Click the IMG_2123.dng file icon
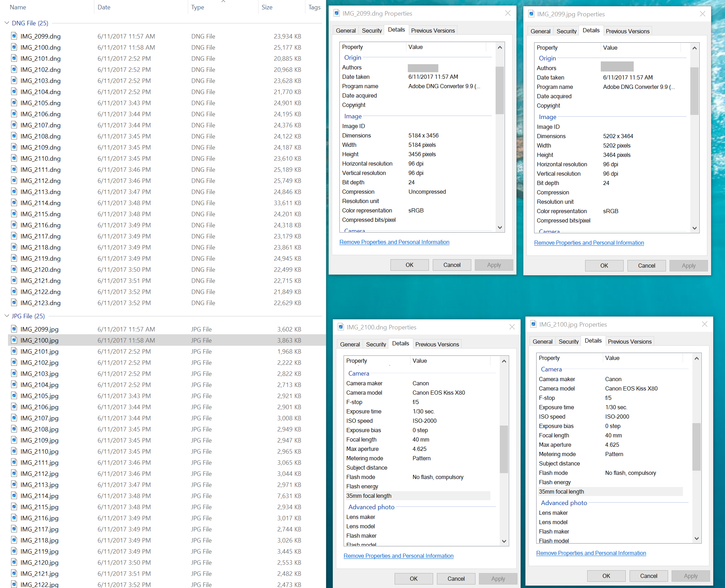Screen dimensions: 725x588 tap(14, 302)
